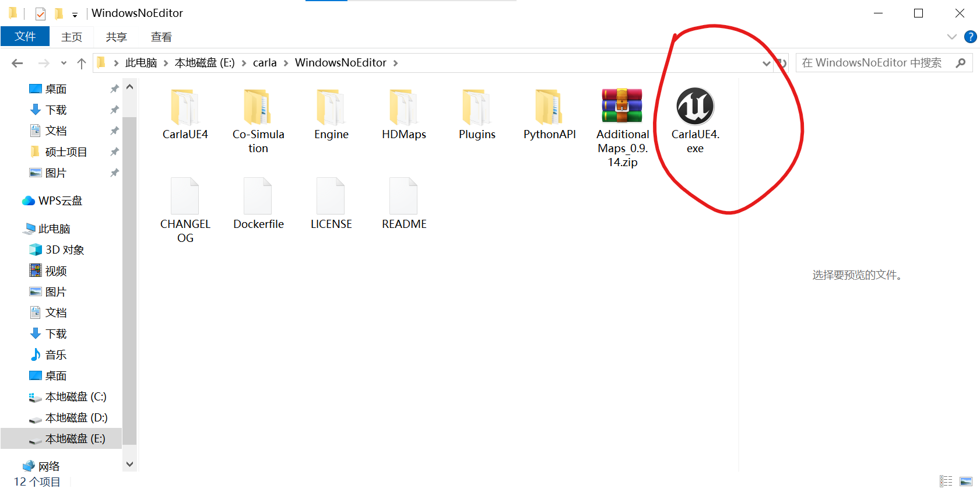Viewport: 980px width, 492px height.
Task: Click WindowsNoEditor in address breadcrumb
Action: 340,63
